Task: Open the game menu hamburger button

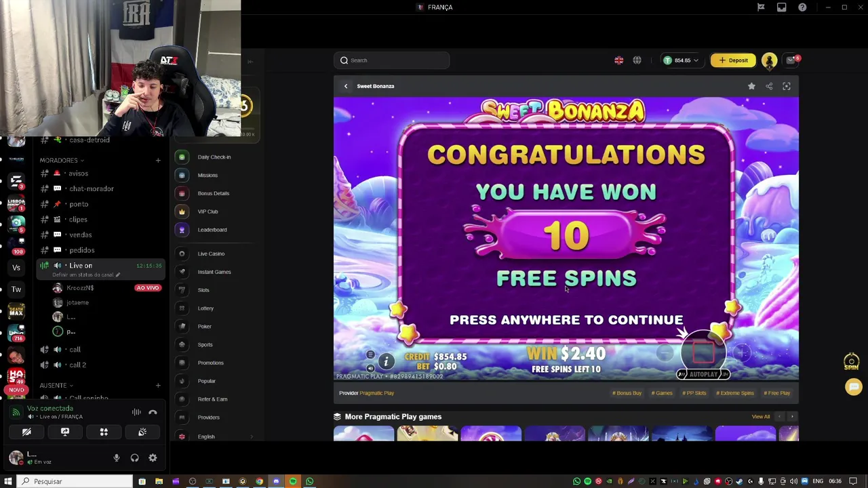Action: 370,355
